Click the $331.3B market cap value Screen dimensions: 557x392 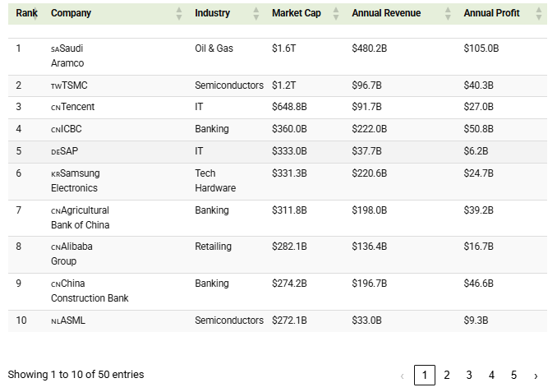coord(289,173)
